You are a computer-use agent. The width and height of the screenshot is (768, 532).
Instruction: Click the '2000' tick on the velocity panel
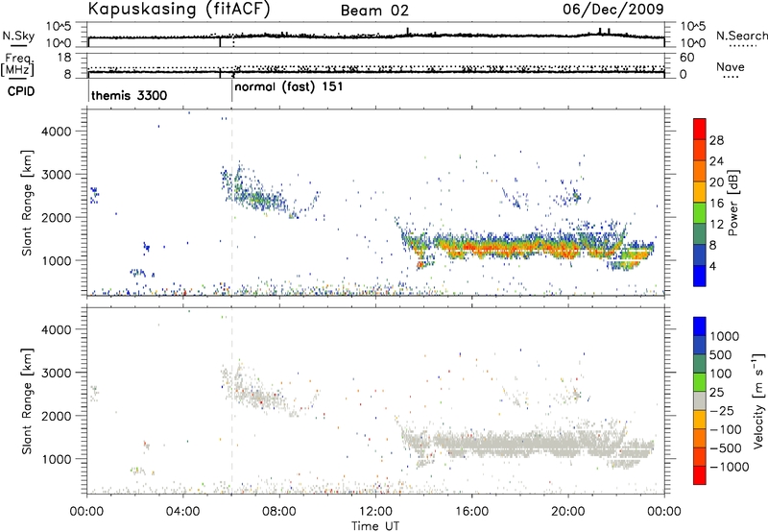tap(57, 416)
